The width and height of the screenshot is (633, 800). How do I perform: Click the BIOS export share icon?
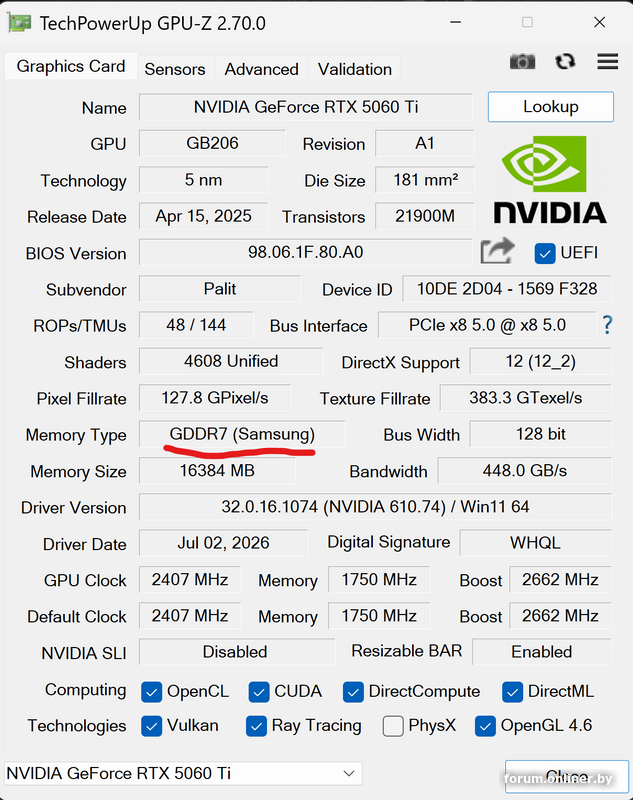click(x=497, y=251)
